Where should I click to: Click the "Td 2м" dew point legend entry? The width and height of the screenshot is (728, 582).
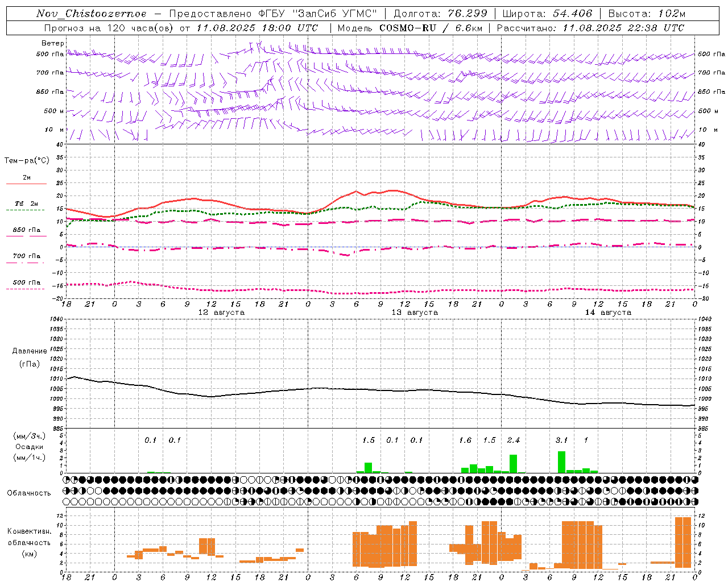click(x=26, y=203)
